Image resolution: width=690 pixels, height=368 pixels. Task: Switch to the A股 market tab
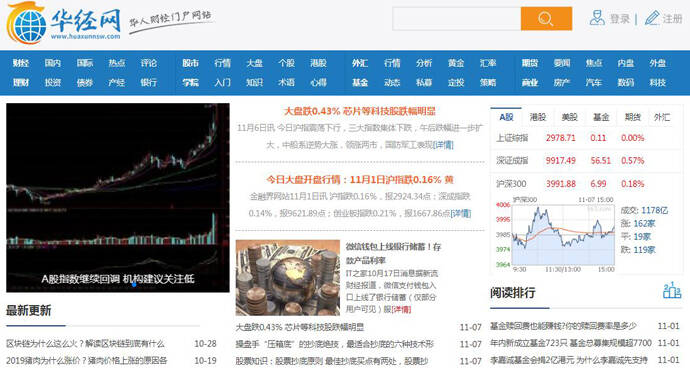click(506, 117)
